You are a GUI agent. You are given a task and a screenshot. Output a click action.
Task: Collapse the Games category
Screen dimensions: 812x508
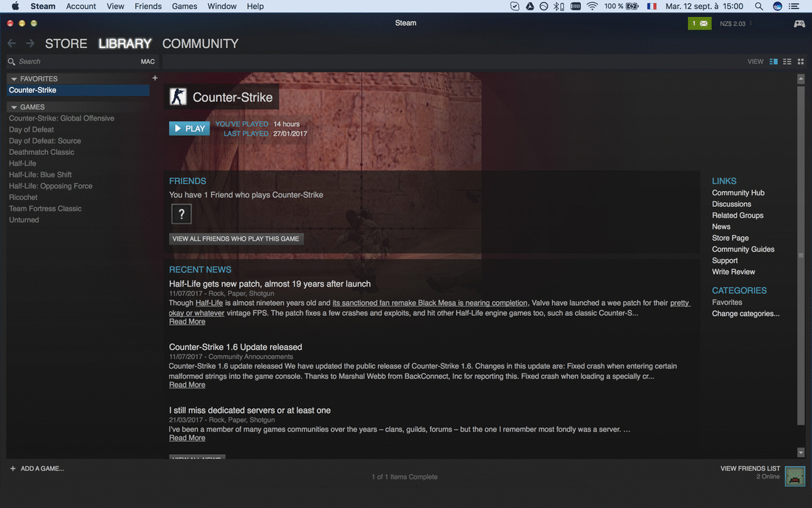(x=14, y=107)
